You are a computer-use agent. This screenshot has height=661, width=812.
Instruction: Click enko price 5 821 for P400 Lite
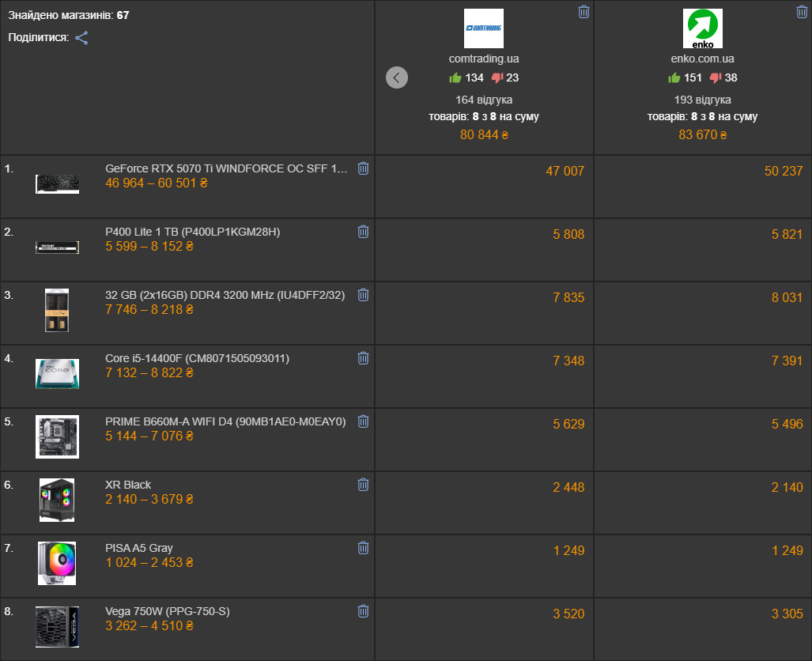(x=787, y=234)
